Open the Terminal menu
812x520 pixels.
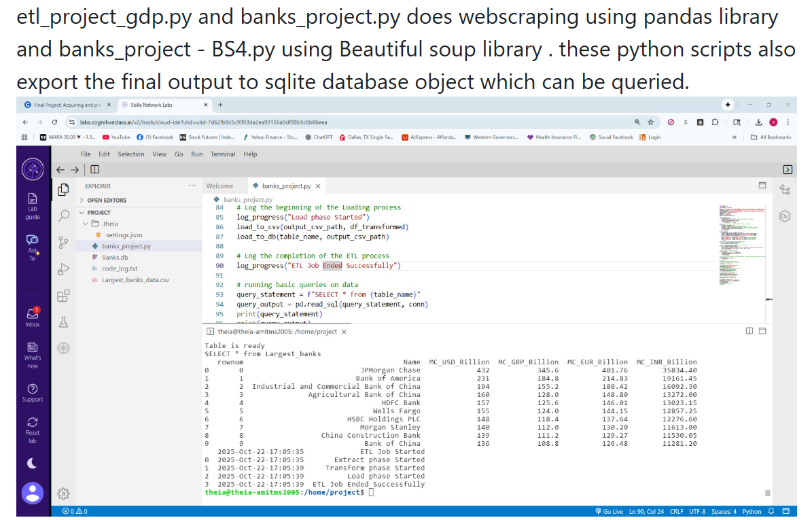click(223, 154)
